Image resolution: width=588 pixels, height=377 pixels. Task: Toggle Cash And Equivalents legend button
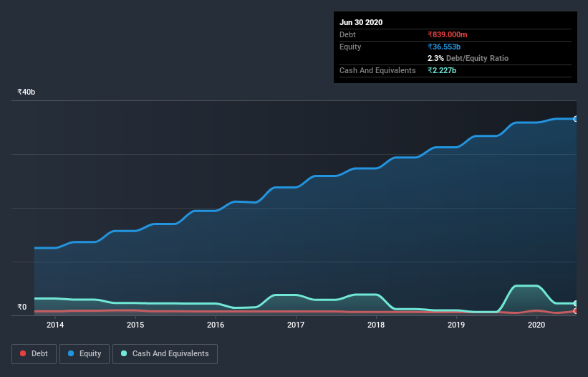point(165,354)
